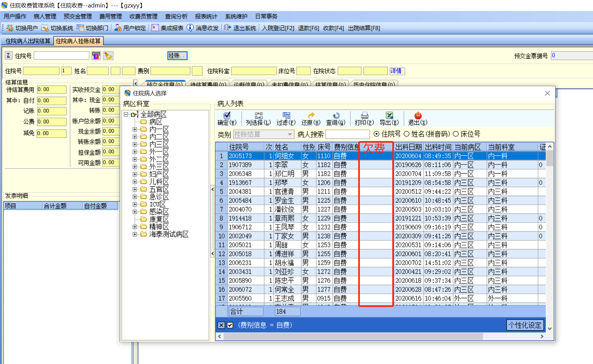Run 查询(Q) in the patient list
Viewport: 593px width, 364px height.
point(336,119)
